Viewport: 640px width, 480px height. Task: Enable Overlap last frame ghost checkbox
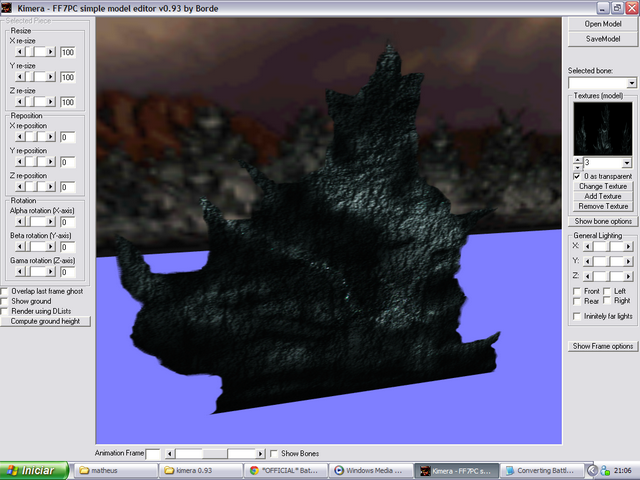[4, 291]
